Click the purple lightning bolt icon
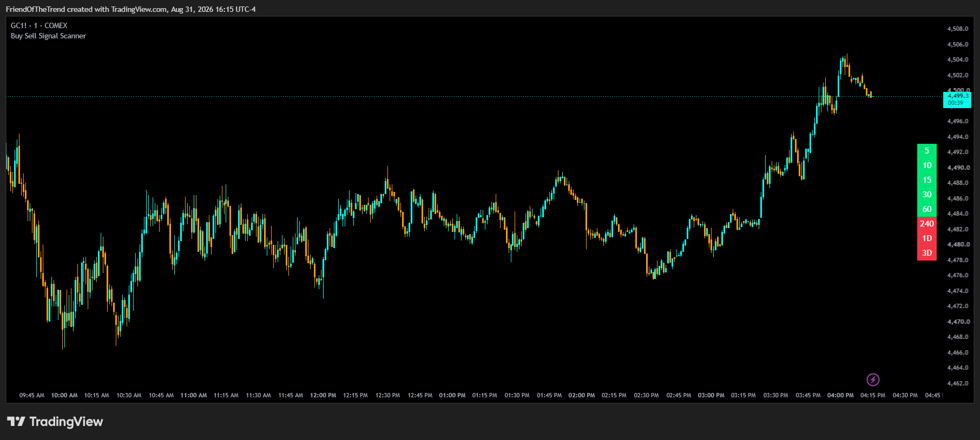 [873, 379]
